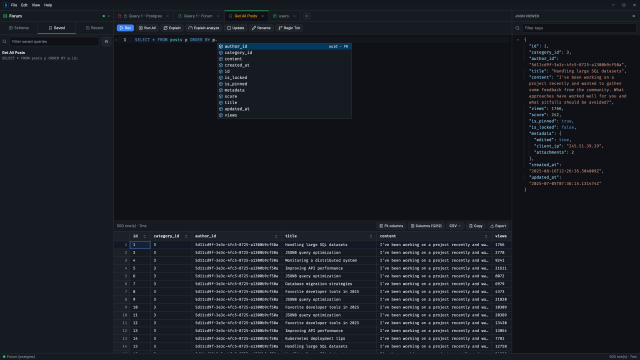Choose views from autocomplete list
The width and height of the screenshot is (640, 360).
click(284, 115)
